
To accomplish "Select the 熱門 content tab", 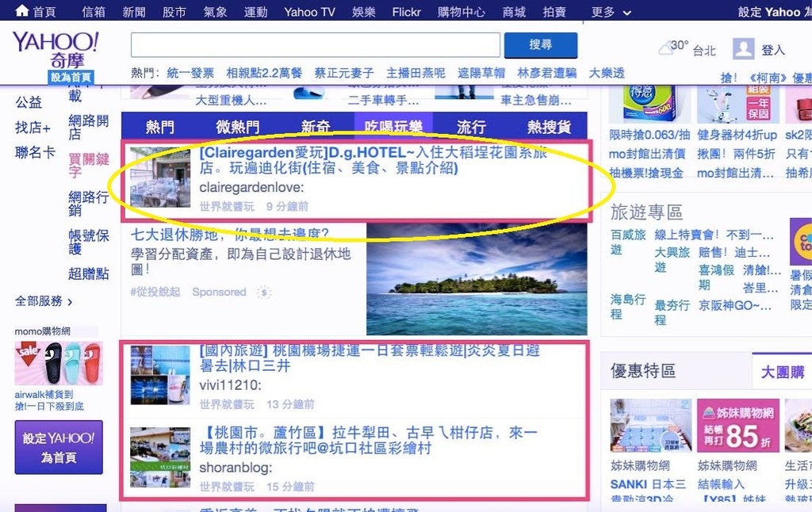I will 160,126.
